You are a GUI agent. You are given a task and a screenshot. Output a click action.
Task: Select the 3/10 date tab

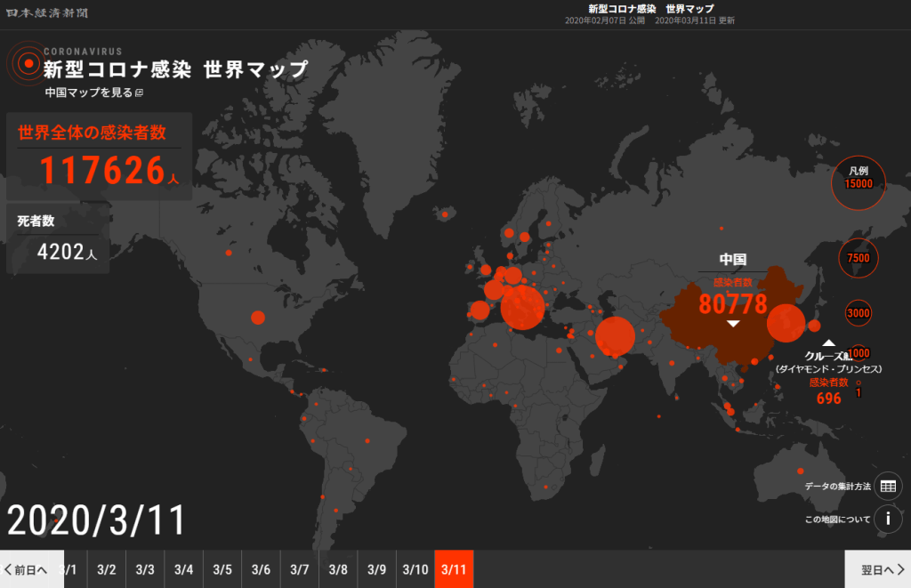(x=415, y=569)
